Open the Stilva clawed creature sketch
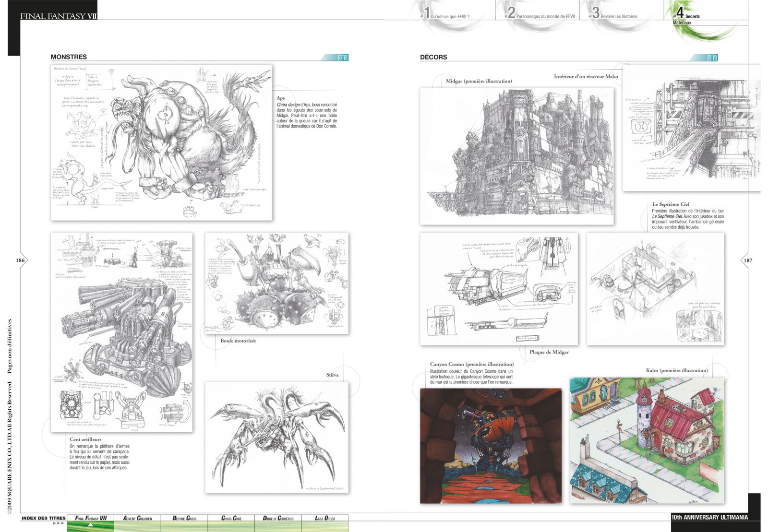Viewport: 768px width, 532px height. pos(277,438)
